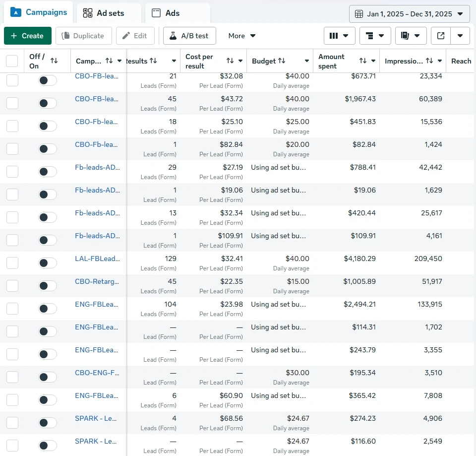Open Cost per result column options arrow

tap(240, 61)
